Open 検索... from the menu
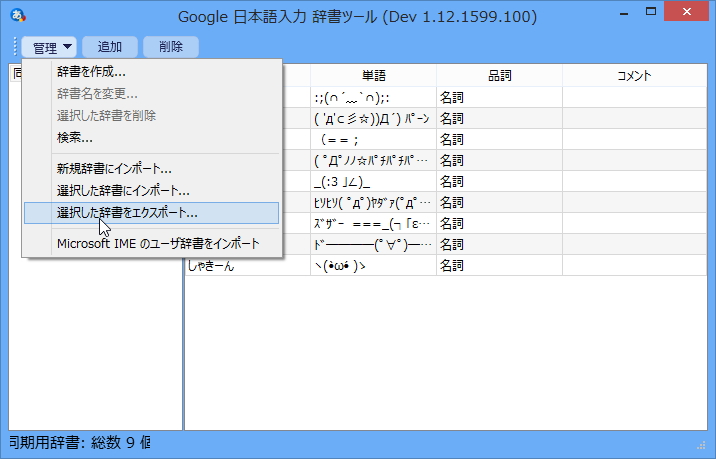Screen dimensions: 716x459 pyautogui.click(x=152, y=137)
